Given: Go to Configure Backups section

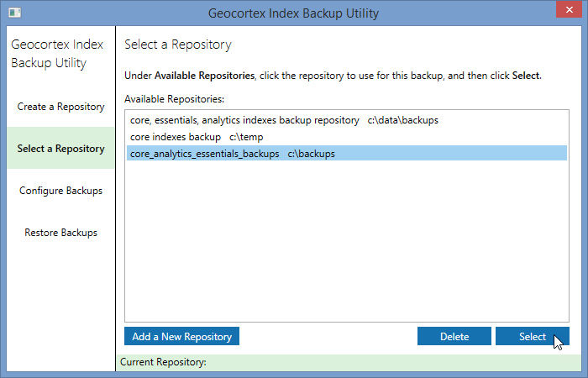Looking at the screenshot, I should click(x=60, y=191).
